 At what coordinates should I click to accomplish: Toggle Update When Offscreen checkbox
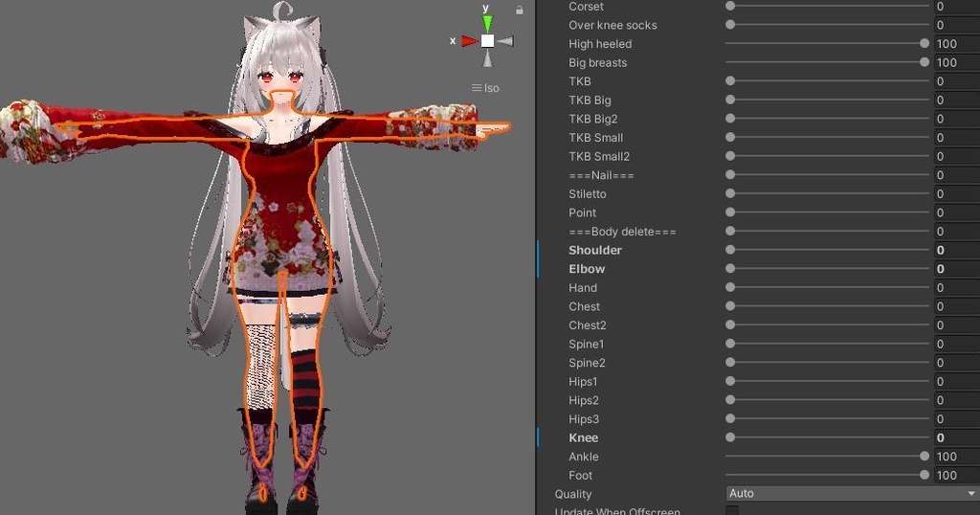tap(732, 510)
